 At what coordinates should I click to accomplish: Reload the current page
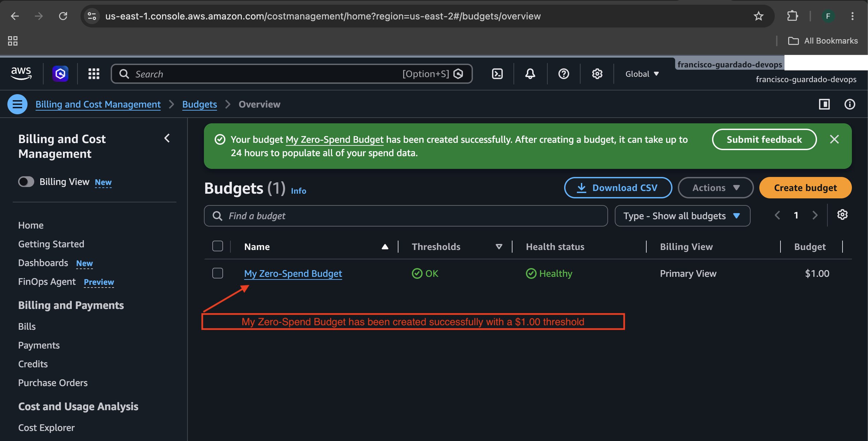point(63,16)
